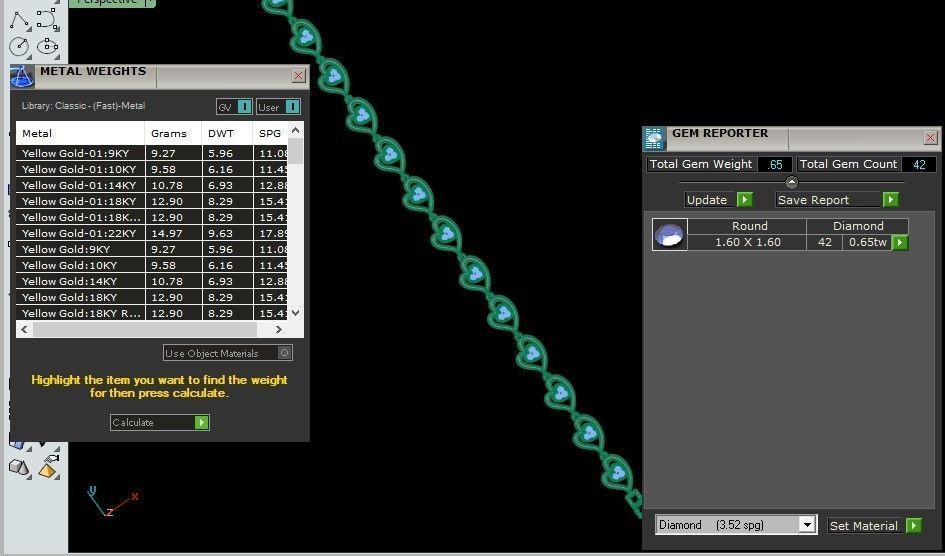Close the Gem Reporter panel

pyautogui.click(x=930, y=137)
